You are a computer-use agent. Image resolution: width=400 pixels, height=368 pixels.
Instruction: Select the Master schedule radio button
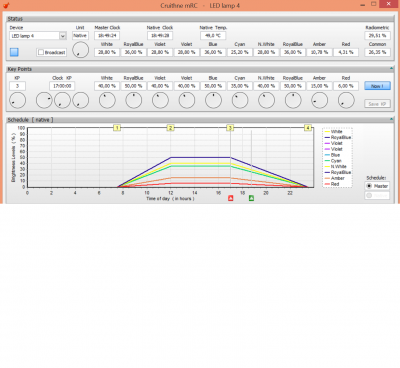tap(369, 186)
